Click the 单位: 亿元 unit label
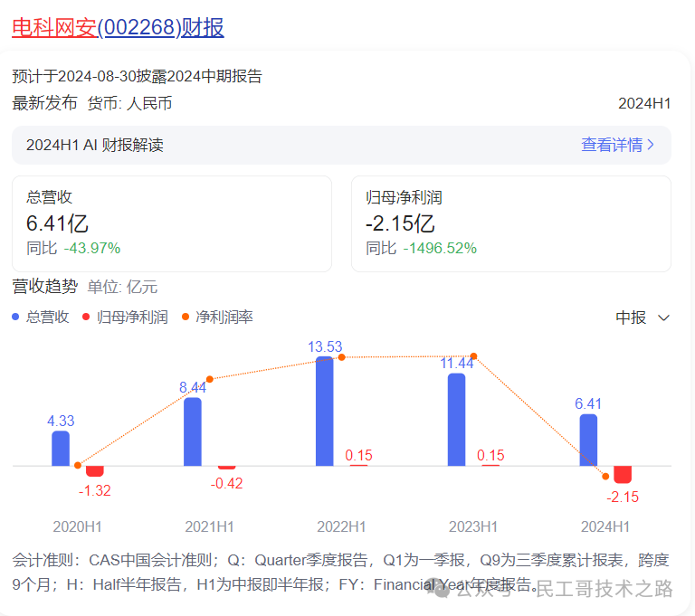The width and height of the screenshot is (695, 616). point(122,287)
